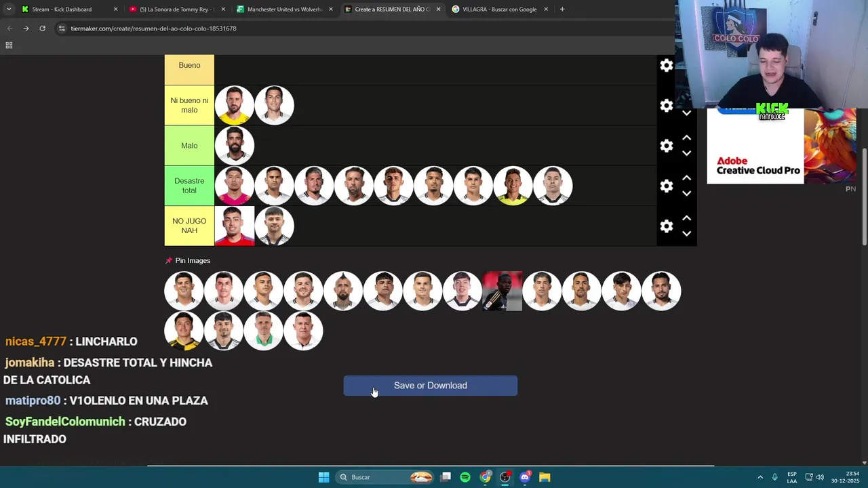The width and height of the screenshot is (868, 488).
Task: Open settings gear for Ni bueno ni malo row
Action: [667, 106]
